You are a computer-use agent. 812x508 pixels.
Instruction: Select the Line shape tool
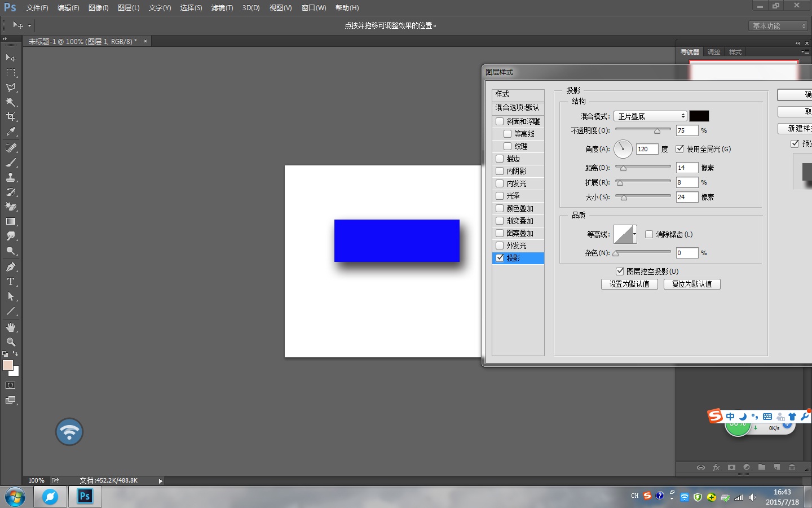click(x=11, y=311)
